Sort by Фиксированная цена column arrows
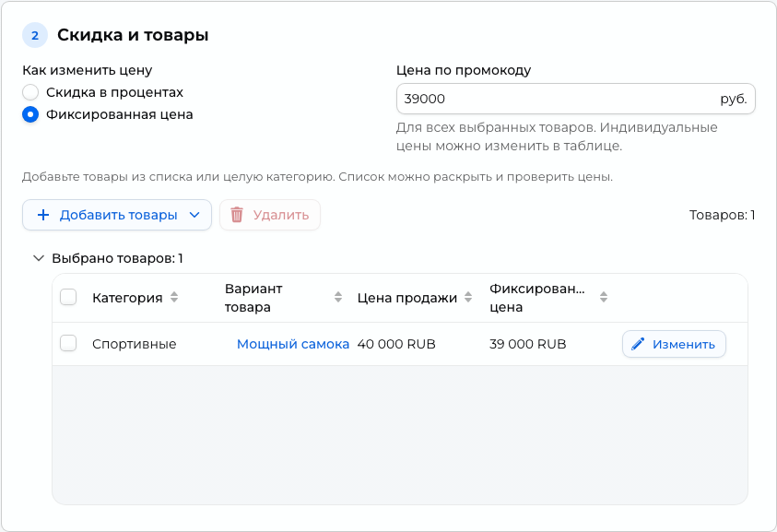 (x=603, y=298)
